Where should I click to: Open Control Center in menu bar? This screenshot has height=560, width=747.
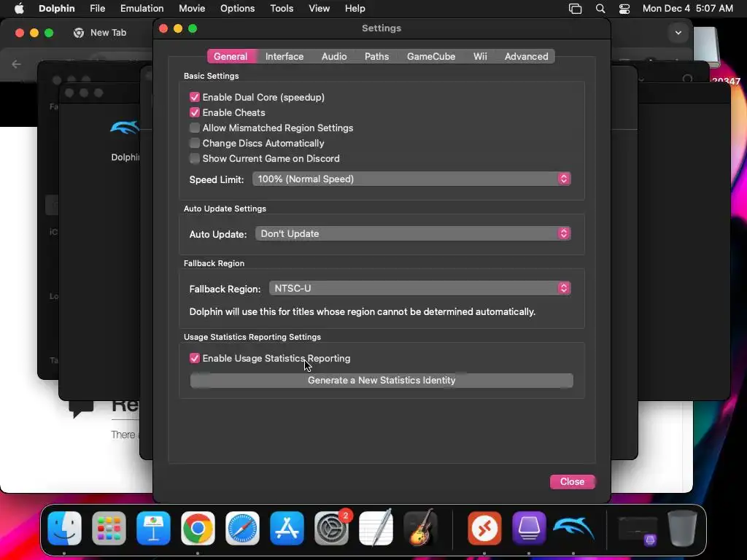coord(624,9)
